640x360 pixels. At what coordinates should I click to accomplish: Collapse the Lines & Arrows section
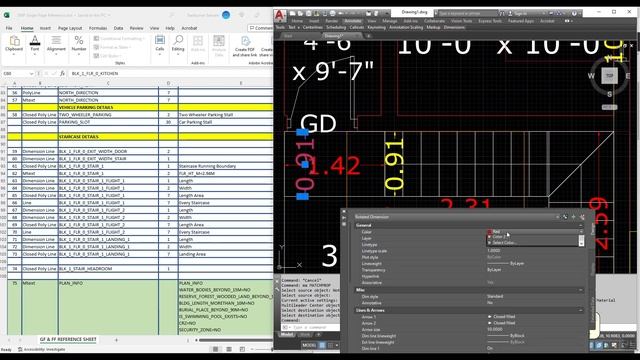click(x=581, y=310)
